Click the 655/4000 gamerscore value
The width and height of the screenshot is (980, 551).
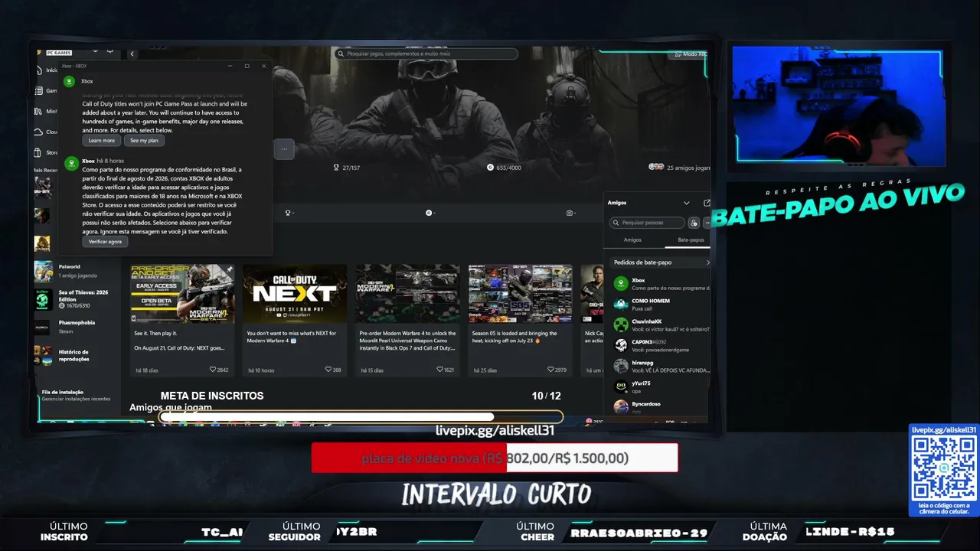point(508,168)
